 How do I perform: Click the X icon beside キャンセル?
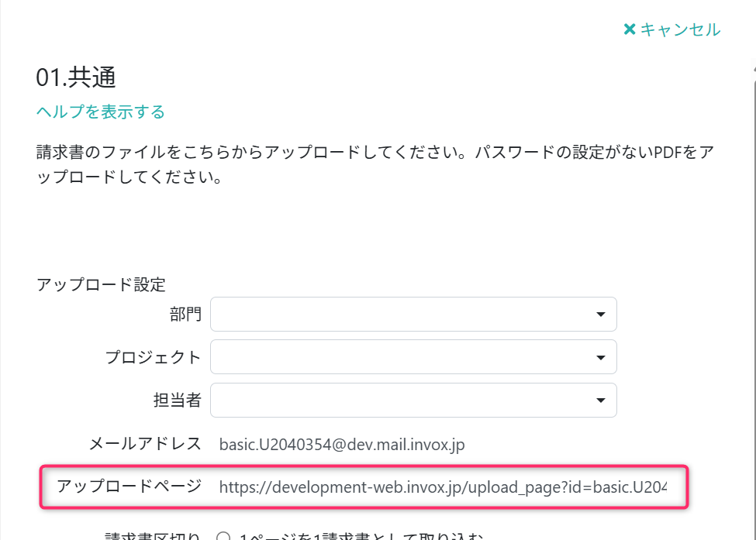[x=630, y=29]
